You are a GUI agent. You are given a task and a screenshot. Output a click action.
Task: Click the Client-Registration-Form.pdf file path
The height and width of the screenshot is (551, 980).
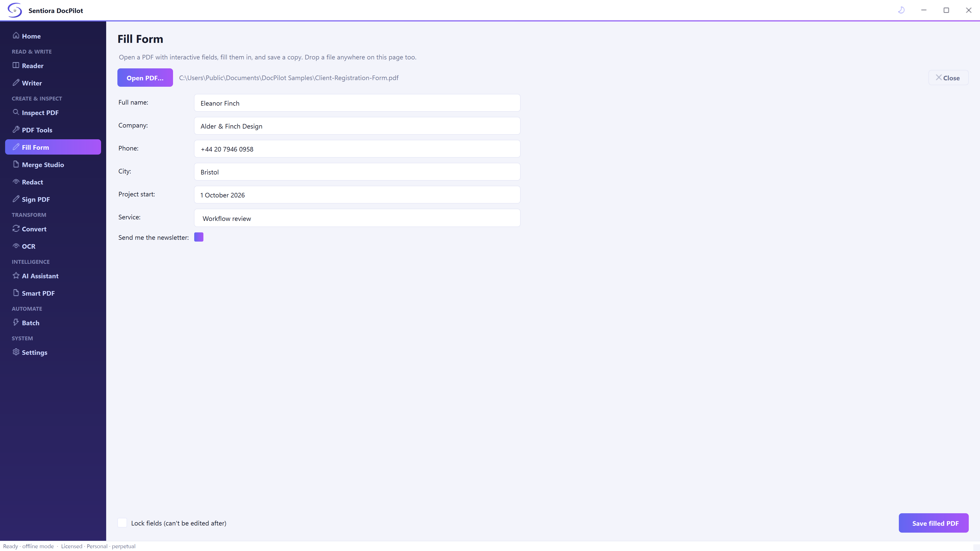pos(289,78)
